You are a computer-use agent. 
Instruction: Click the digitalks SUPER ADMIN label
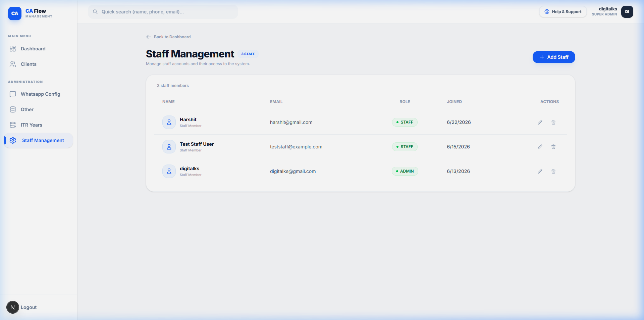[604, 11]
